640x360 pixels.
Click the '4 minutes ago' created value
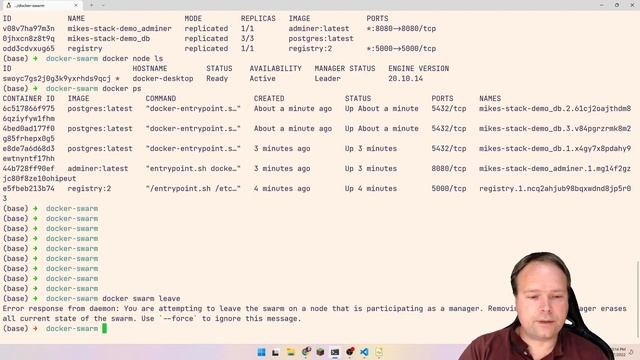[x=282, y=189]
